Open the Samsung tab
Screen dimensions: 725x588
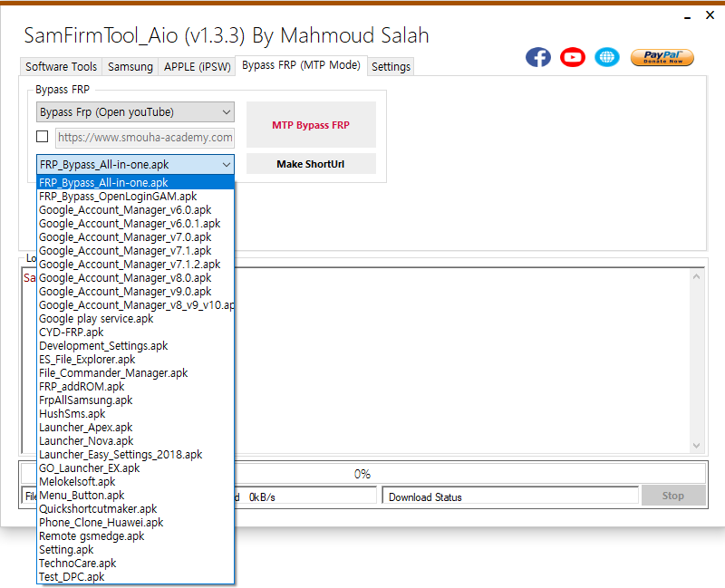130,66
